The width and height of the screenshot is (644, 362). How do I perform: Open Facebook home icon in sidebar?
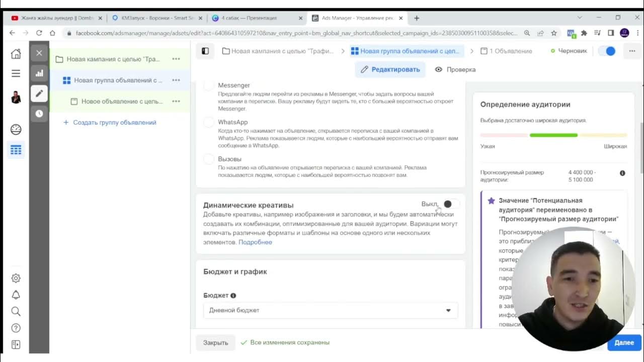[x=16, y=53]
